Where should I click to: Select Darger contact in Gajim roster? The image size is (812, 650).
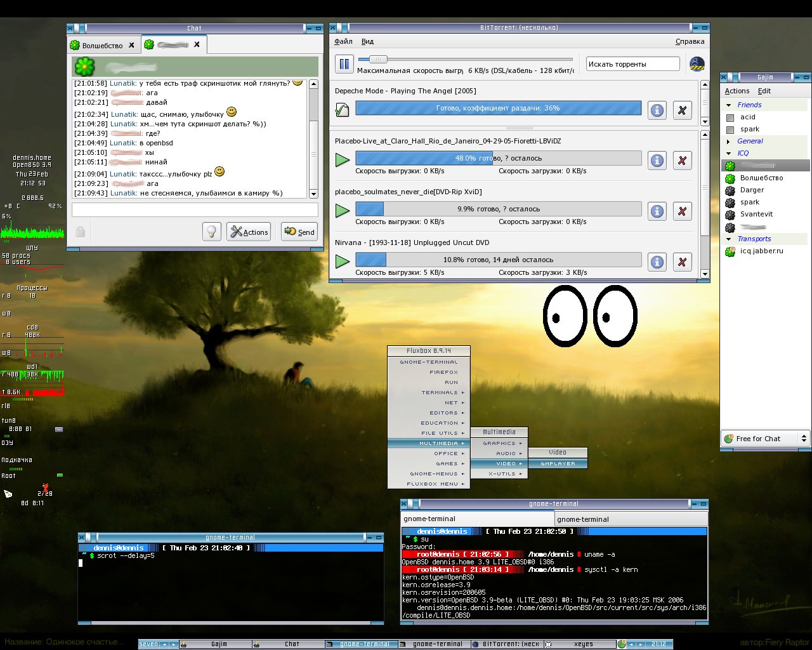pos(765,190)
